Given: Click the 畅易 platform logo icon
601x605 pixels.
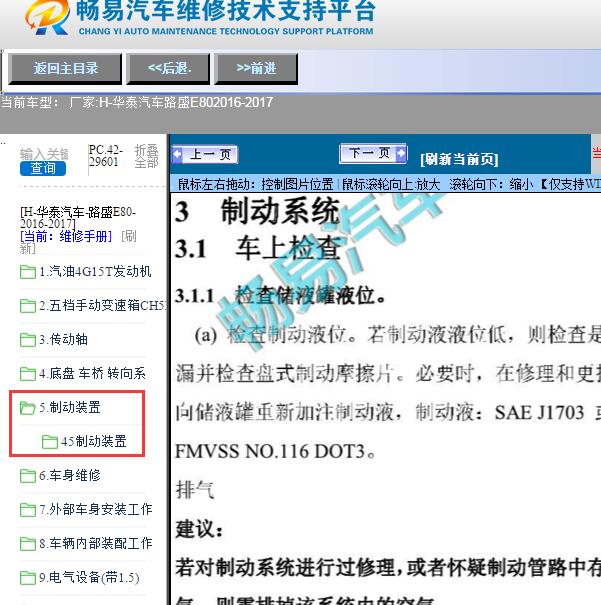Looking at the screenshot, I should pyautogui.click(x=47, y=17).
